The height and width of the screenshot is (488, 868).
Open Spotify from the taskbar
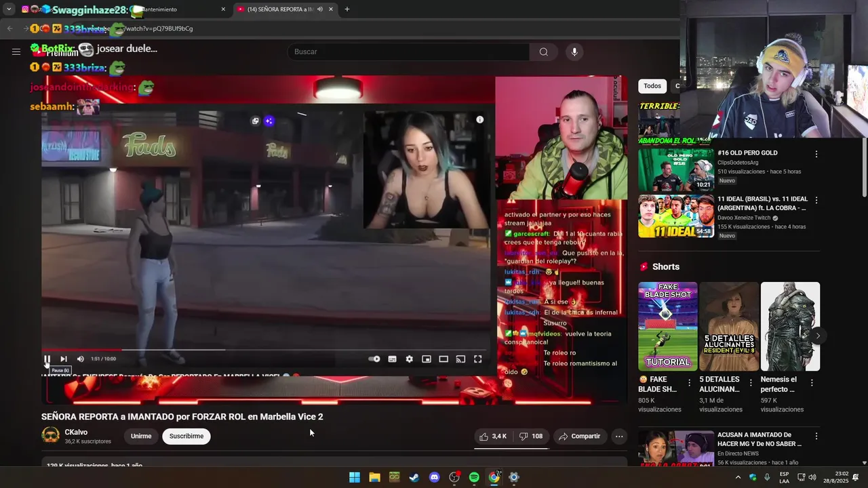coord(474,477)
